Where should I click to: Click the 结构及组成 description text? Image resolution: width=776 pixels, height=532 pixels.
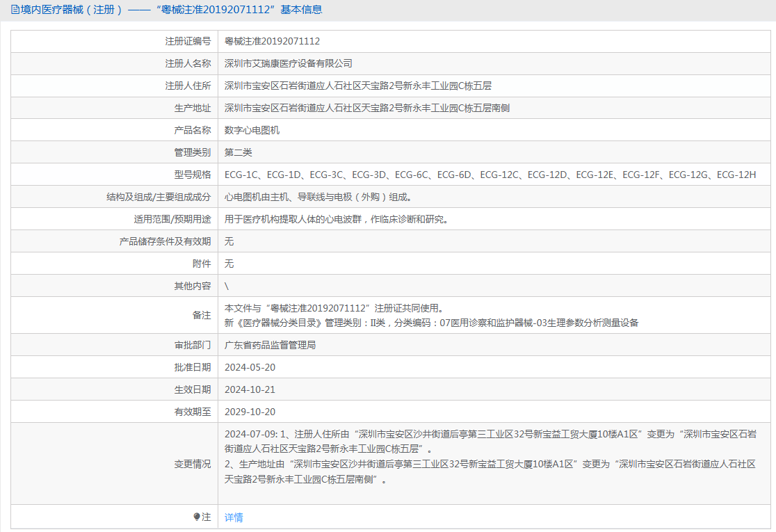click(x=320, y=198)
